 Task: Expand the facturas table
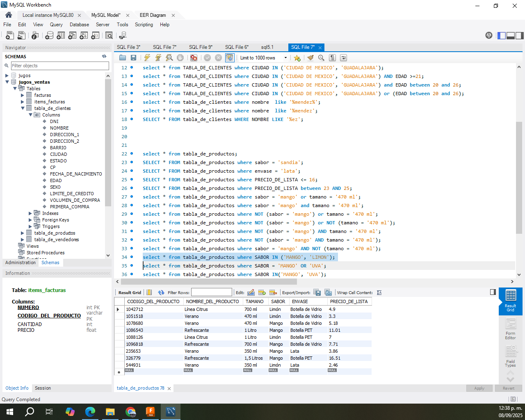pos(23,95)
